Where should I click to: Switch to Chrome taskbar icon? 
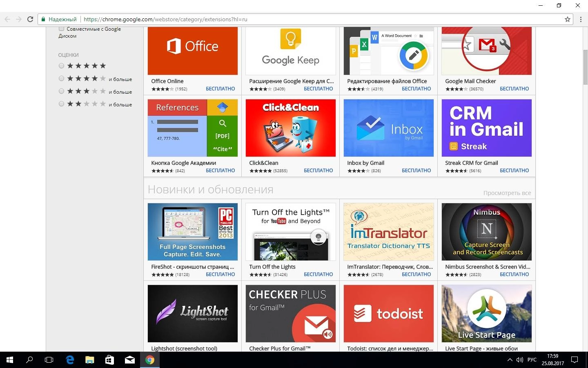point(150,360)
